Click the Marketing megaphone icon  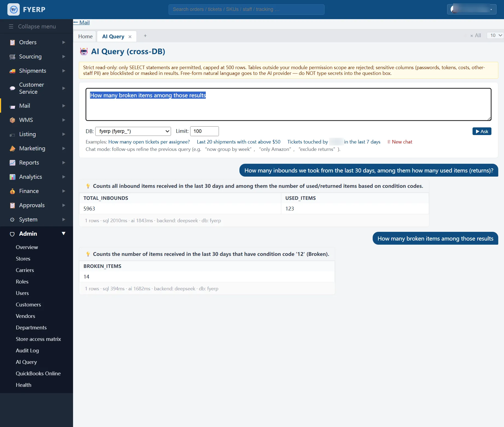coord(12,148)
